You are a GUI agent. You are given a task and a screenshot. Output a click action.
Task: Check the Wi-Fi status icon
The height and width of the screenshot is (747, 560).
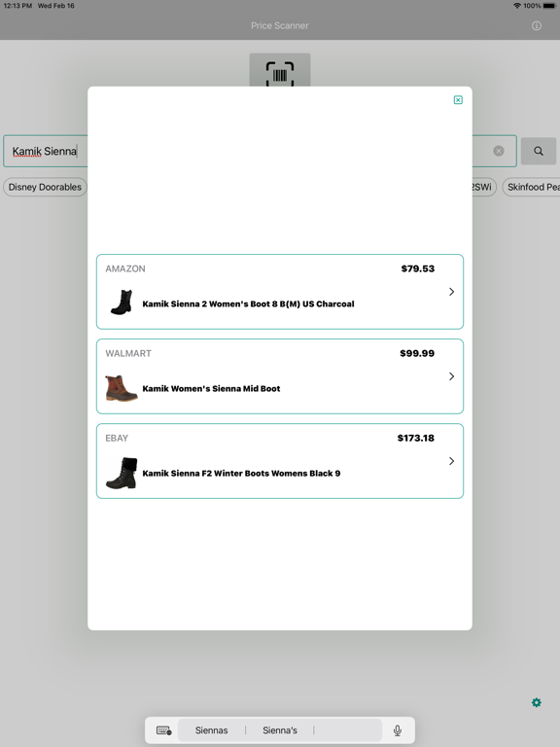click(516, 6)
